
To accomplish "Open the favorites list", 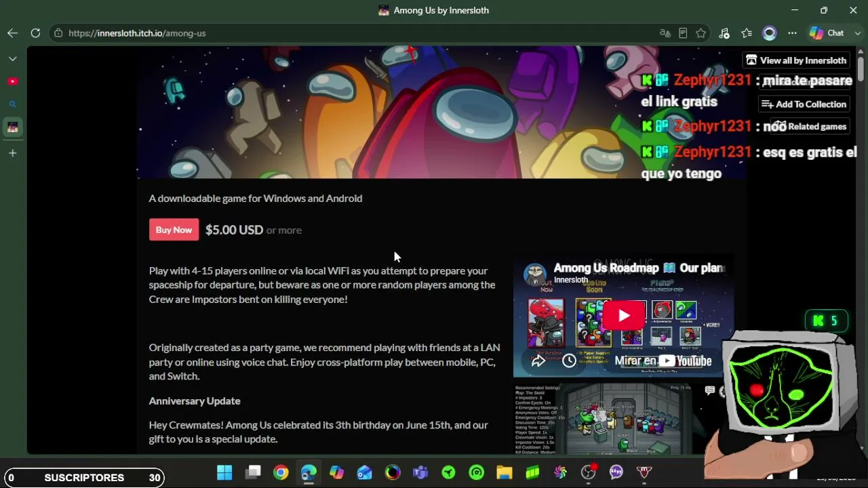I will pyautogui.click(x=747, y=33).
